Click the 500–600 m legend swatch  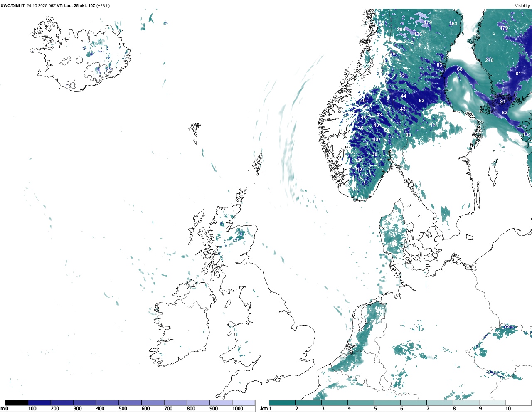(x=130, y=402)
